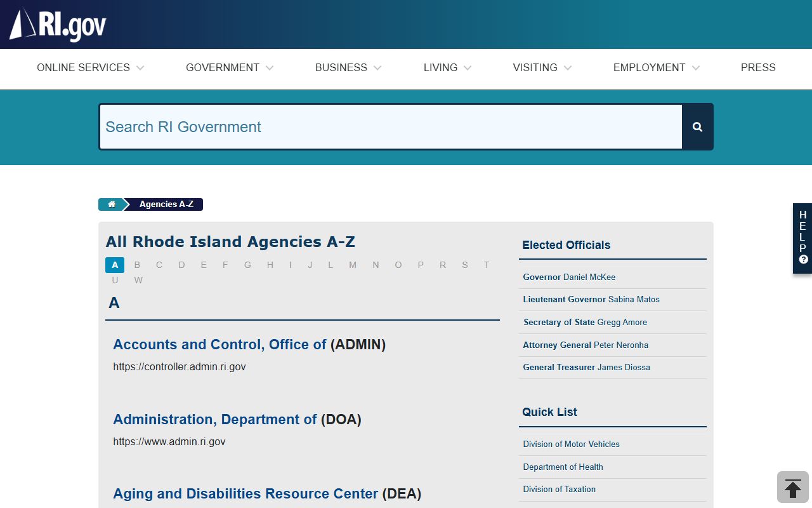Open Department of Health quick link
This screenshot has height=508, width=812.
[563, 467]
